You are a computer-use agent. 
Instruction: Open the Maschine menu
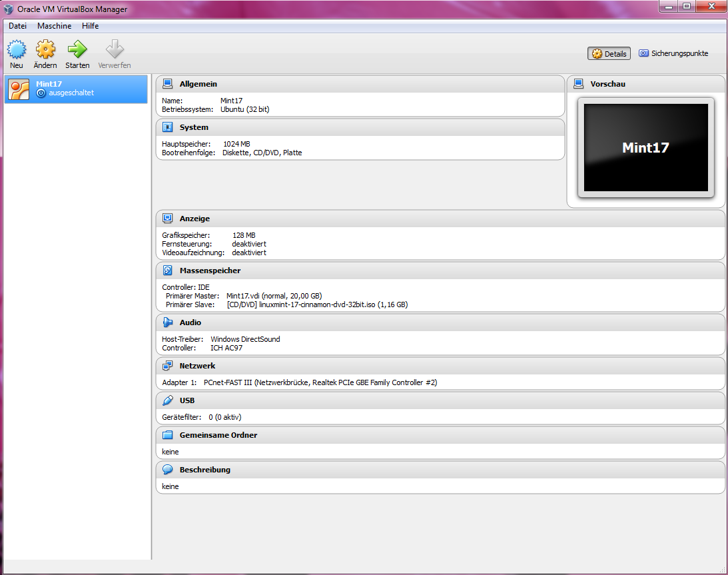pos(55,26)
